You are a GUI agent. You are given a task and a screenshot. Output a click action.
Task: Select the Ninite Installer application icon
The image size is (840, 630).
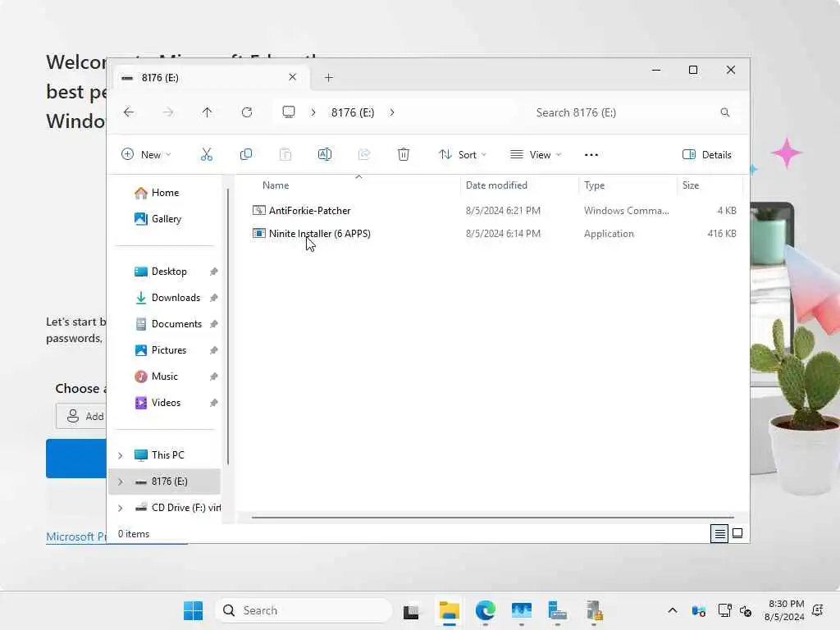pos(258,234)
